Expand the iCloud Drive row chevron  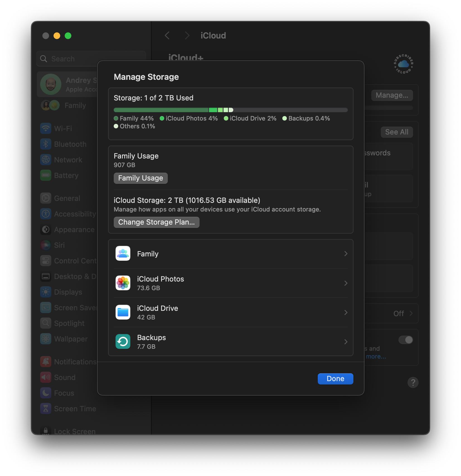pyautogui.click(x=346, y=312)
